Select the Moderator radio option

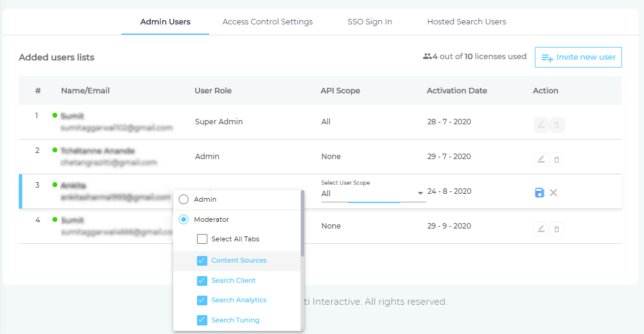point(184,219)
